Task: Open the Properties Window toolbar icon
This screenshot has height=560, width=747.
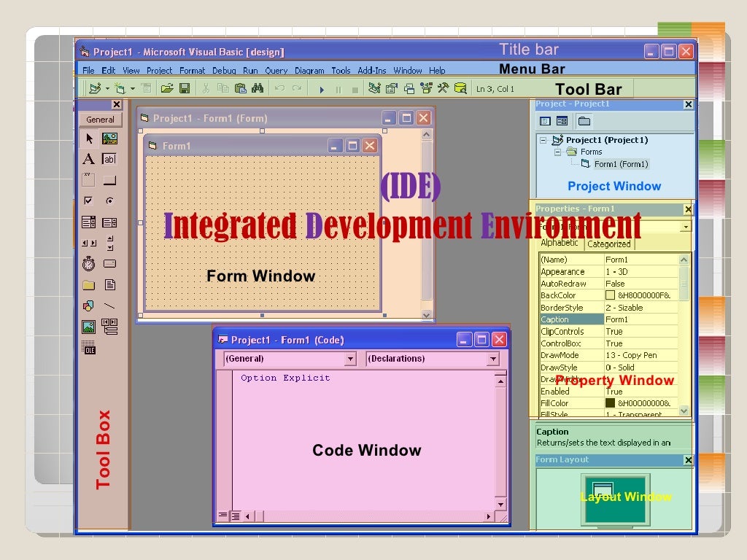Action: [x=392, y=88]
